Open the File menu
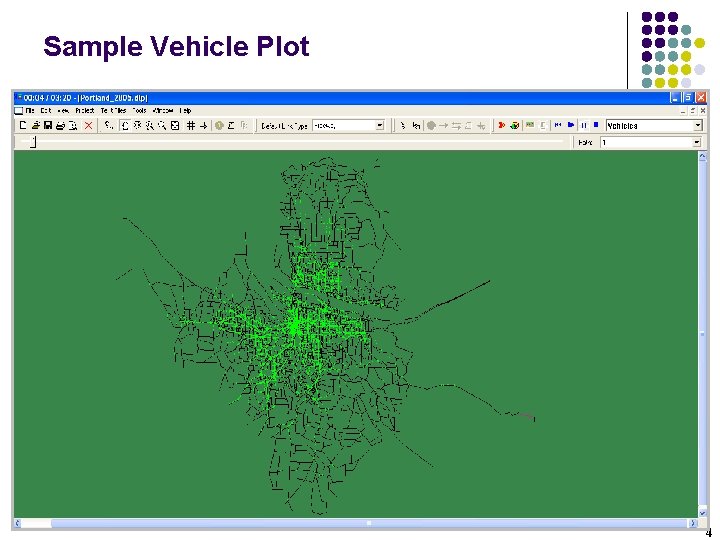 30,111
